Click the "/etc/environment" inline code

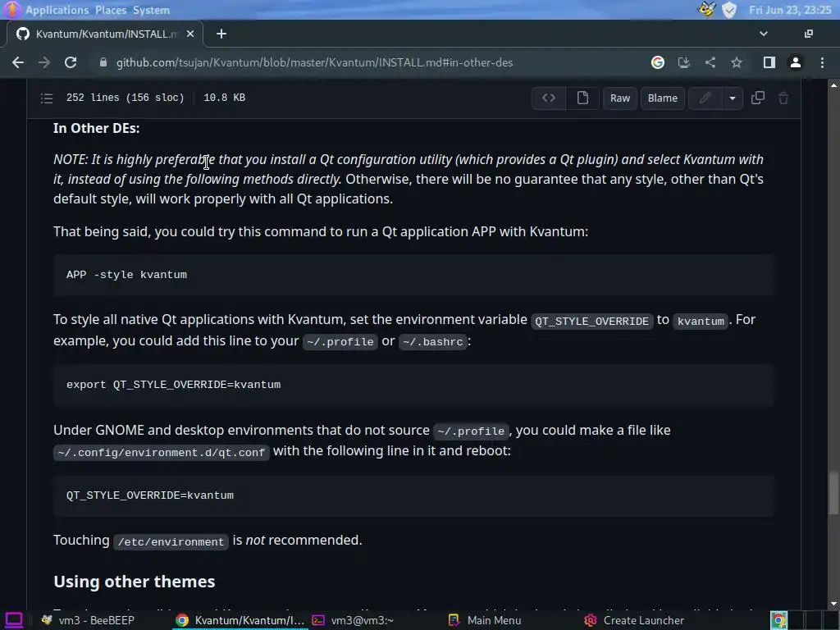[171, 541]
